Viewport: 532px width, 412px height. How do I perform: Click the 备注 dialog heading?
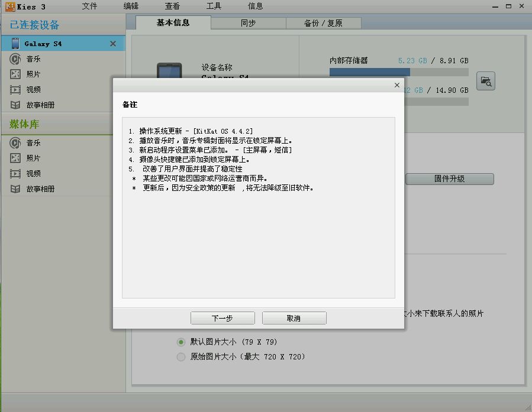point(130,105)
